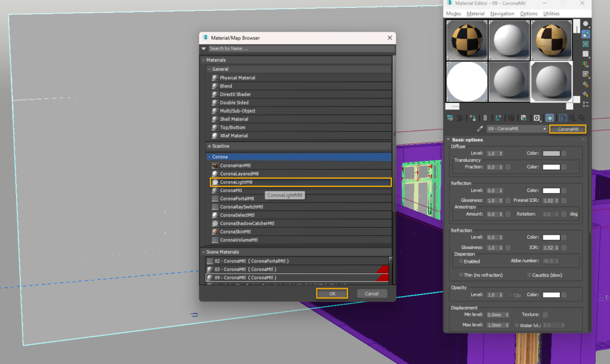Click Opacity color map slot button
This screenshot has width=610, height=364.
click(x=564, y=295)
